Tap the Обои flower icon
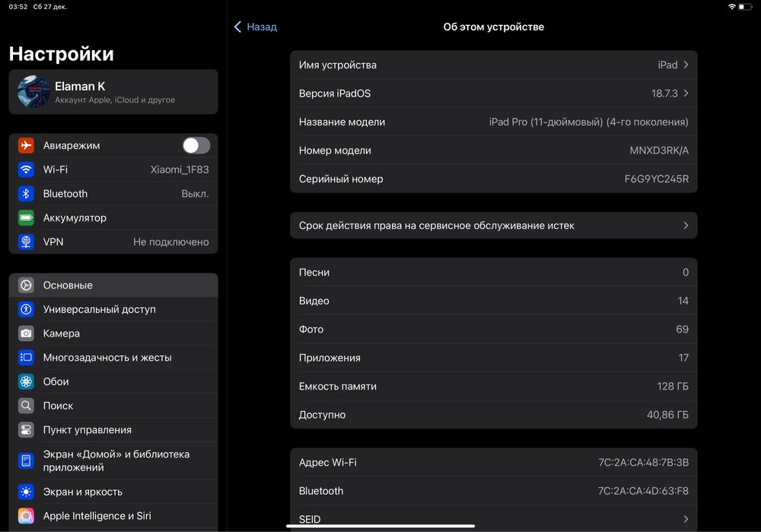 tap(26, 381)
